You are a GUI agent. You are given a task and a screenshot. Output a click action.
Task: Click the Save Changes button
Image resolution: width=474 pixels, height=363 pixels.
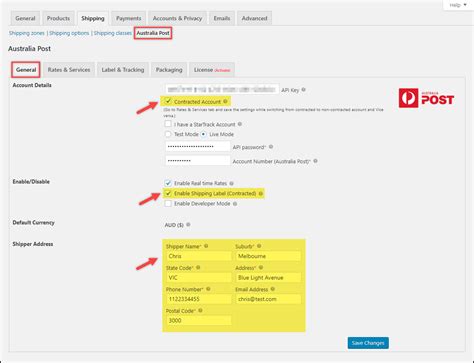pos(368,343)
